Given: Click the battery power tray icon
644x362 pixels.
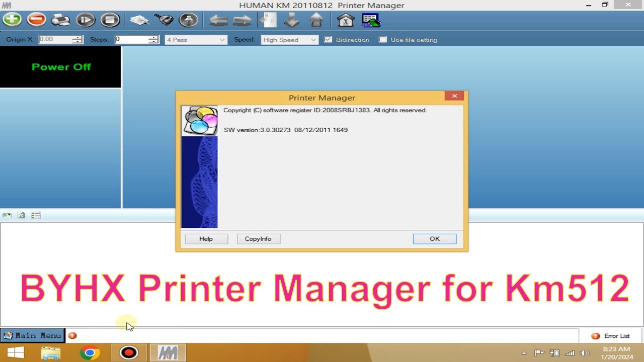Looking at the screenshot, I should tap(554, 353).
